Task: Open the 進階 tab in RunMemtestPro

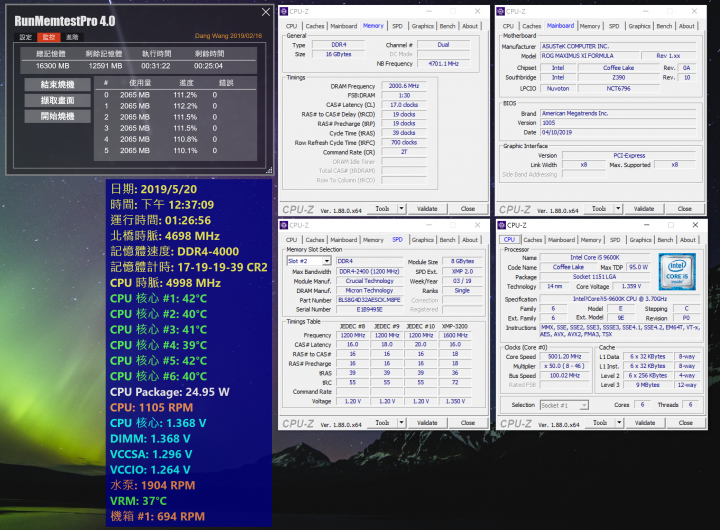Action: point(72,37)
